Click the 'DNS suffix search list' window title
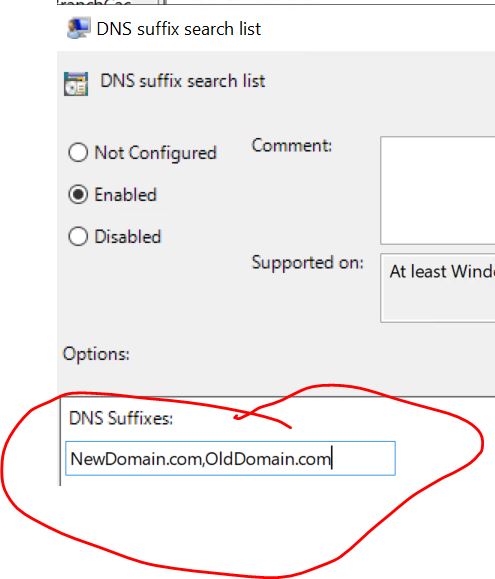The width and height of the screenshot is (495, 579). 179,29
